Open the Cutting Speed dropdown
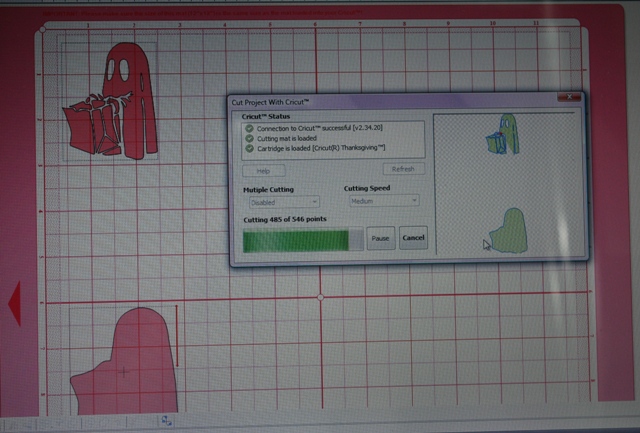 coord(384,201)
